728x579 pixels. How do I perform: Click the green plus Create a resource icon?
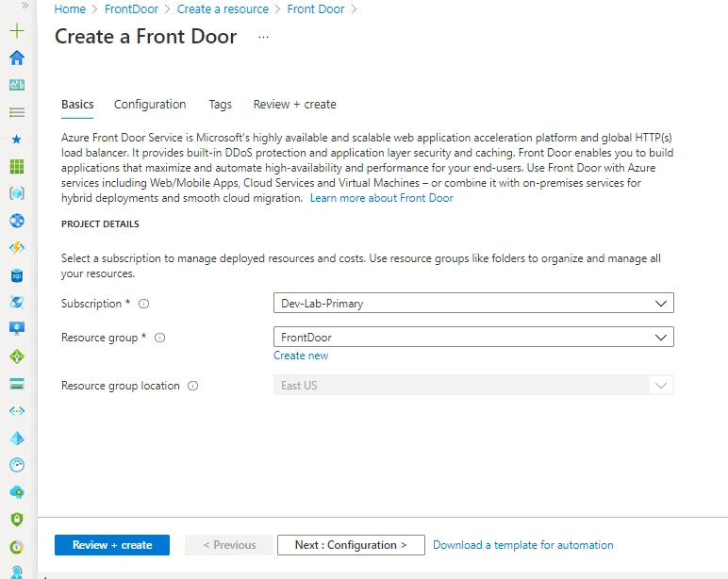16,31
